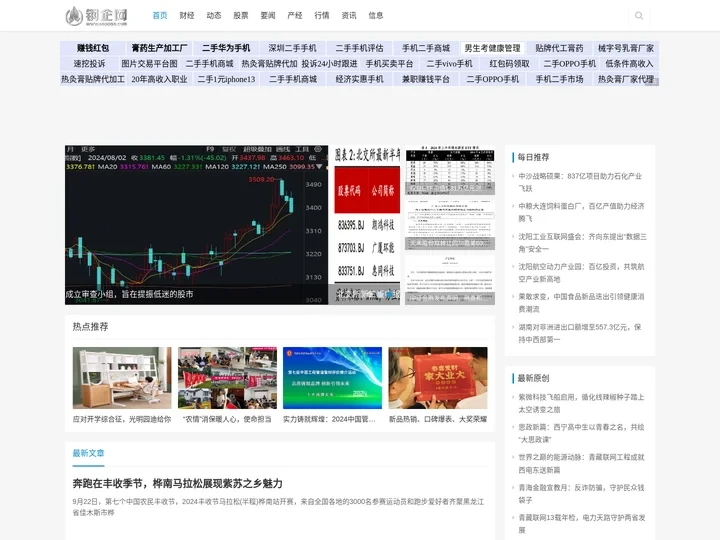The width and height of the screenshot is (720, 540).
Task: Click the 新品热销、口碑爆表 caption
Action: [438, 419]
